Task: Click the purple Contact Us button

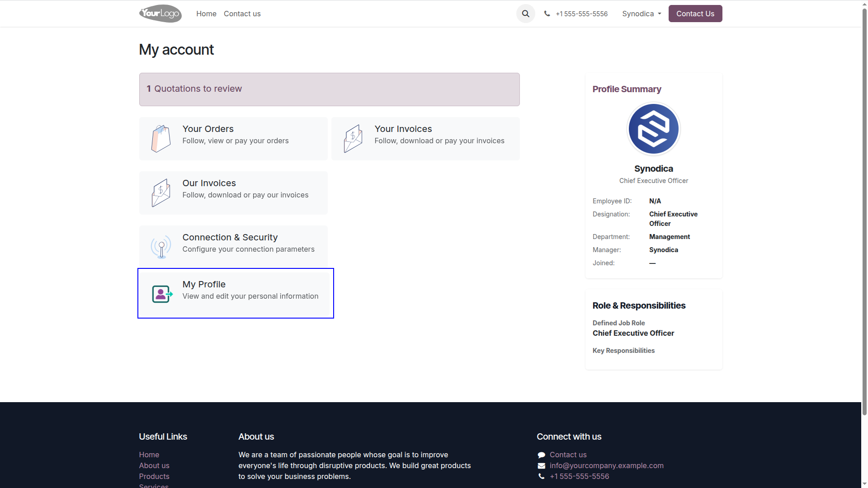Action: point(695,14)
